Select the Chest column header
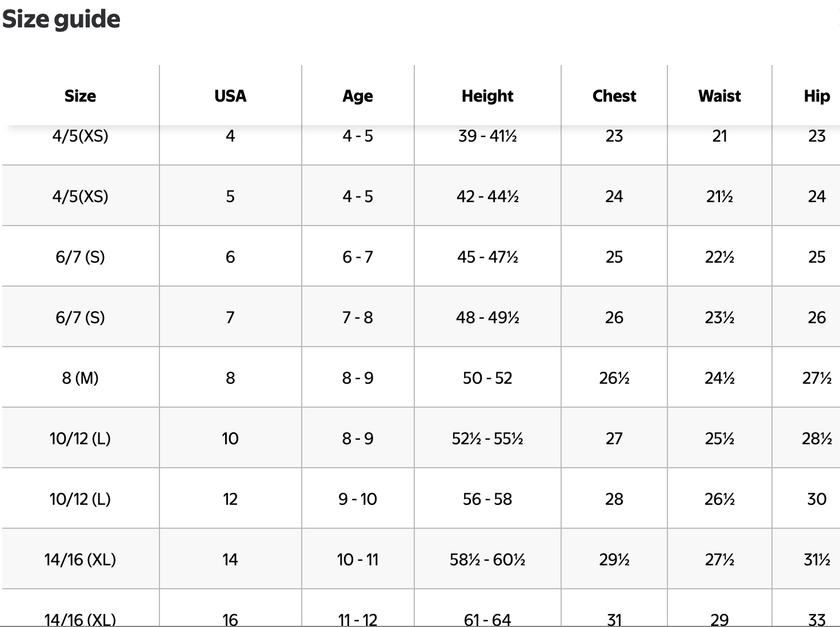The width and height of the screenshot is (840, 627). coord(614,96)
